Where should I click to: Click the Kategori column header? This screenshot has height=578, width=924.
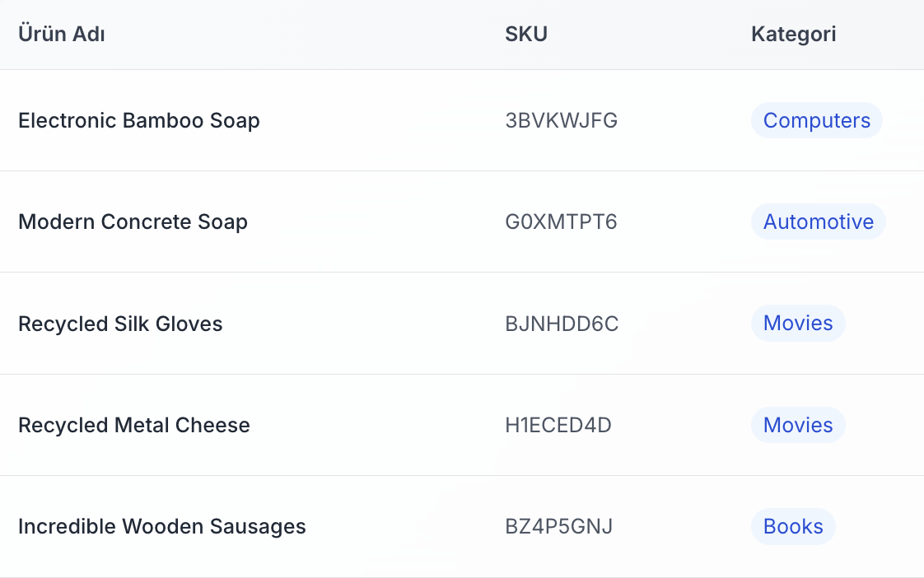pos(793,34)
